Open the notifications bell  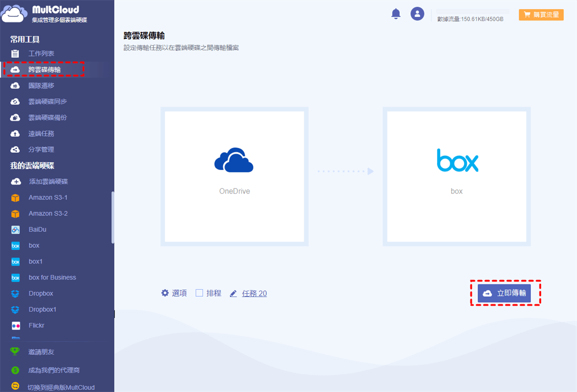click(396, 14)
